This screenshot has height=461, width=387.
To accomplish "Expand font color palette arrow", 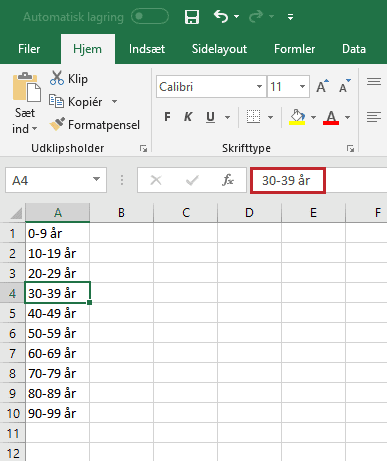I will [347, 117].
